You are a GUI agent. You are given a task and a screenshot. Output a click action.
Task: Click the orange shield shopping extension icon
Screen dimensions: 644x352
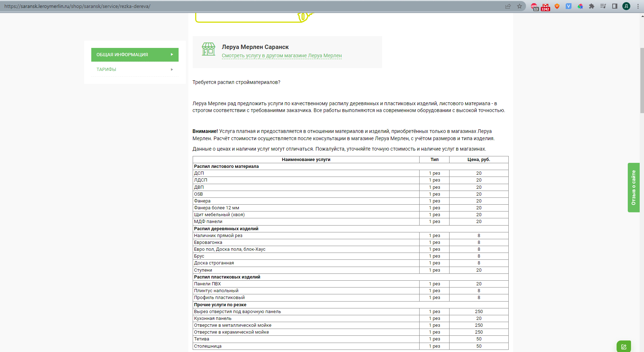(557, 6)
